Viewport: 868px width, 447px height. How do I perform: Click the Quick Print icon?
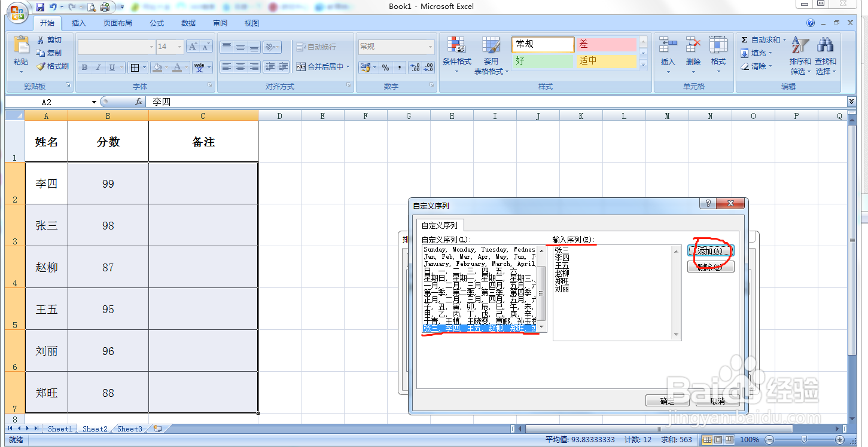[105, 7]
